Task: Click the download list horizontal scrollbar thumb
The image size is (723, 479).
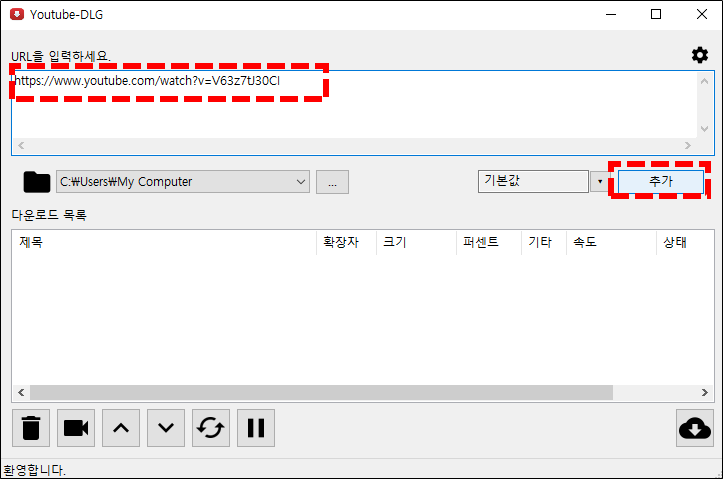Action: pos(321,392)
